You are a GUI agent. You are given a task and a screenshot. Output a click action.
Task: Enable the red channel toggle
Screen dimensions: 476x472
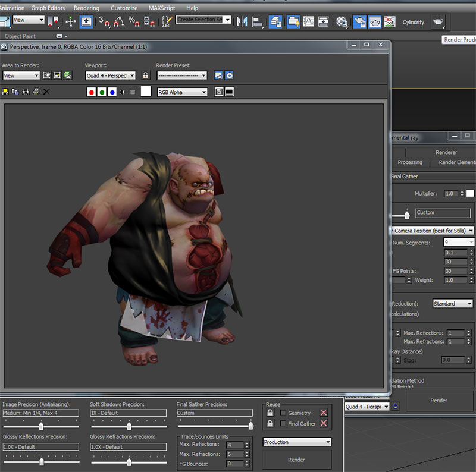point(91,92)
